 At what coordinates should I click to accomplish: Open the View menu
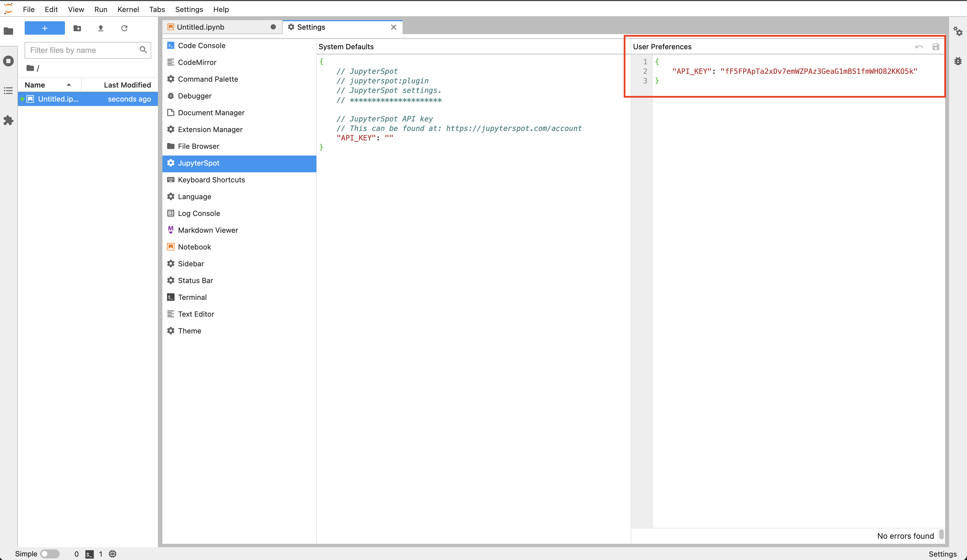(76, 9)
